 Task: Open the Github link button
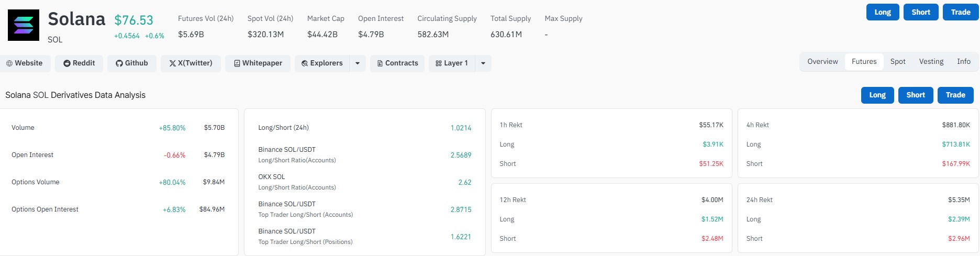(132, 63)
